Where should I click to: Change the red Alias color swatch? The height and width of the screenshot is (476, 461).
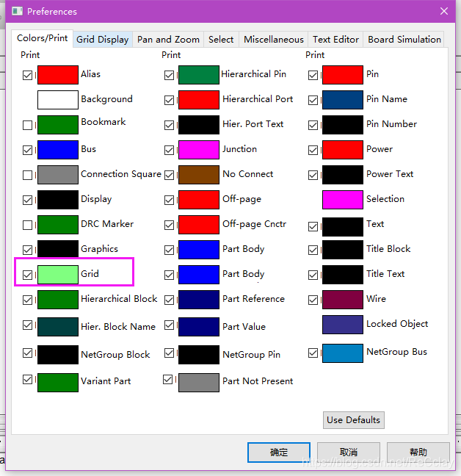(x=58, y=75)
